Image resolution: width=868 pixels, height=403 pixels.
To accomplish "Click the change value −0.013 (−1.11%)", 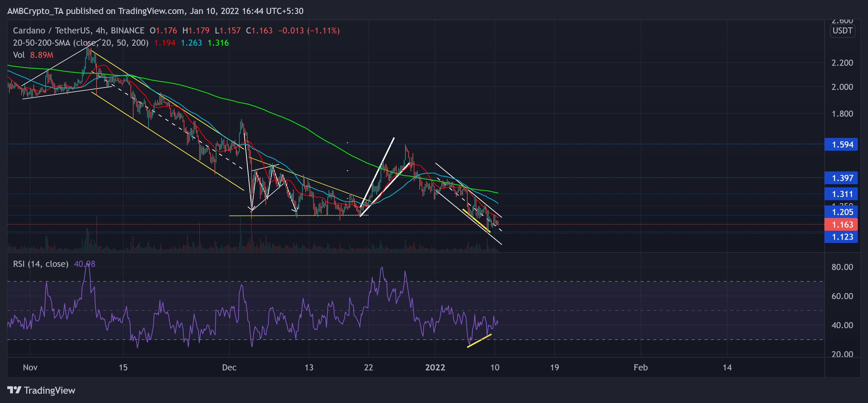I will pos(309,31).
